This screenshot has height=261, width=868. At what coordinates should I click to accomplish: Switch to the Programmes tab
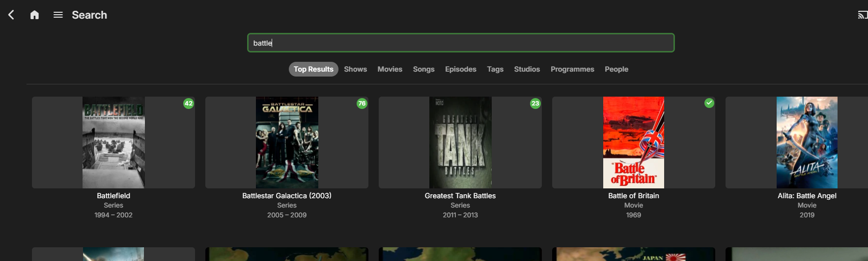click(572, 69)
